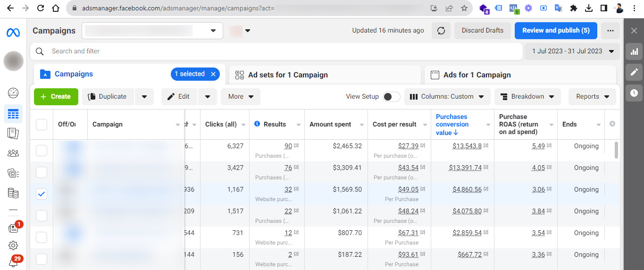The height and width of the screenshot is (270, 644).
Task: Open history clock in right panel
Action: coord(634,93)
